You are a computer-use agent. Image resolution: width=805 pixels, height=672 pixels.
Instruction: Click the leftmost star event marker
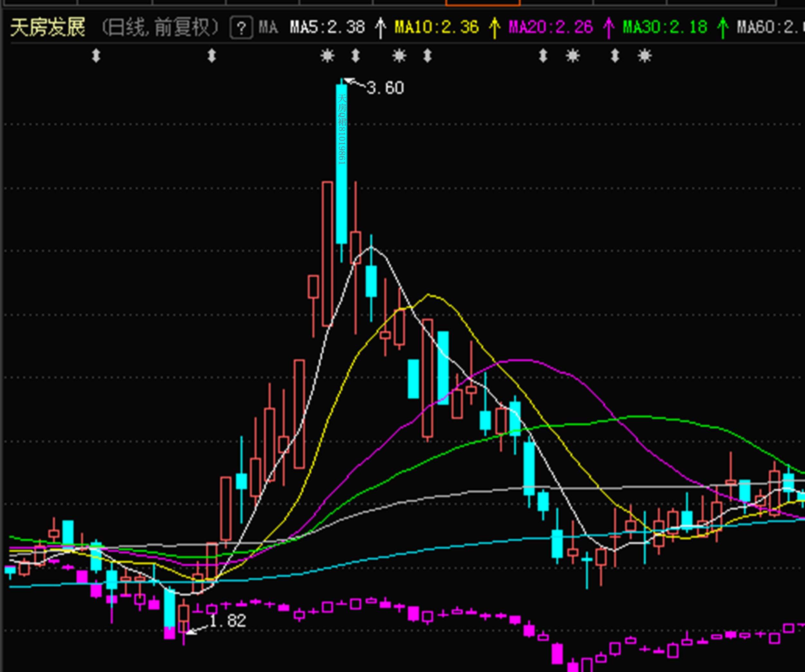click(x=327, y=56)
